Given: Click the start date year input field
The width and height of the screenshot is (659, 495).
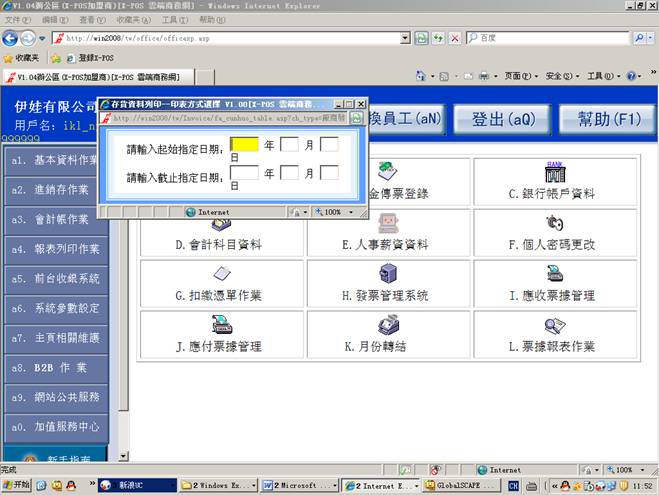Looking at the screenshot, I should click(x=245, y=145).
